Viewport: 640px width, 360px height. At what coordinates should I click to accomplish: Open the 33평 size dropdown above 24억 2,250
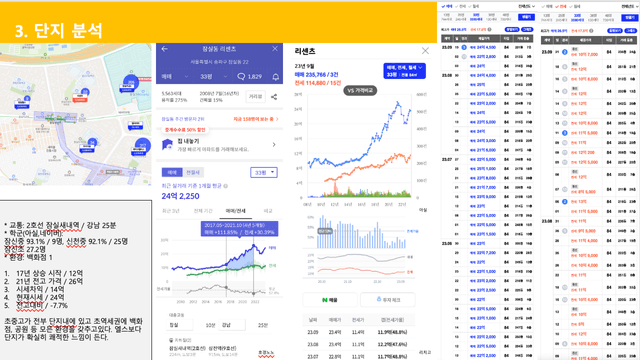point(264,173)
